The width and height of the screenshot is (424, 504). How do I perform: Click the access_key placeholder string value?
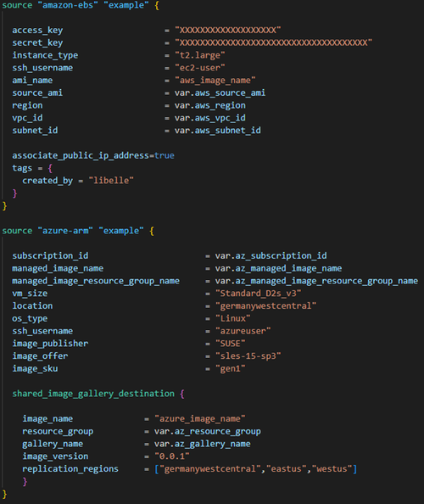[x=228, y=31]
